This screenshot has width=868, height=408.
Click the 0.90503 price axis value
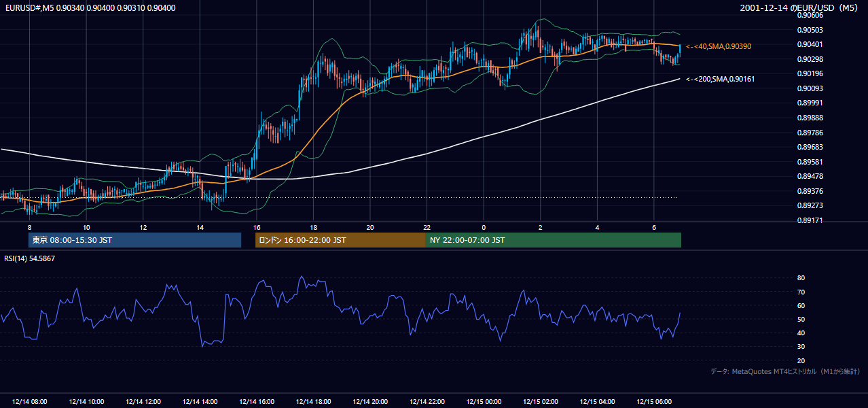[x=810, y=30]
